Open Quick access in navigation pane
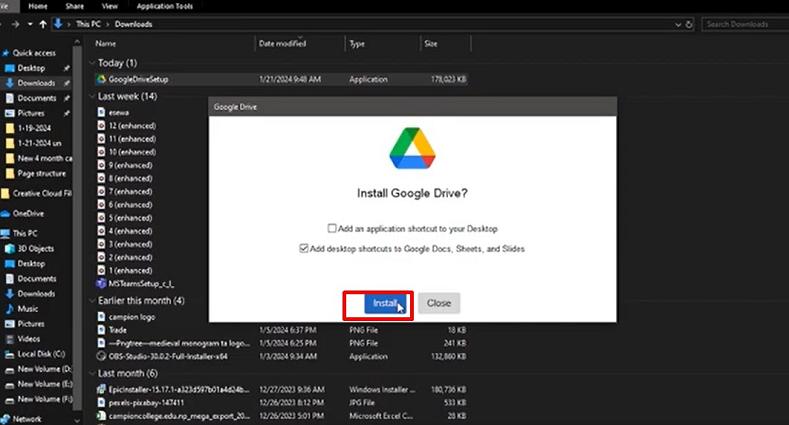This screenshot has width=789, height=425. click(34, 53)
